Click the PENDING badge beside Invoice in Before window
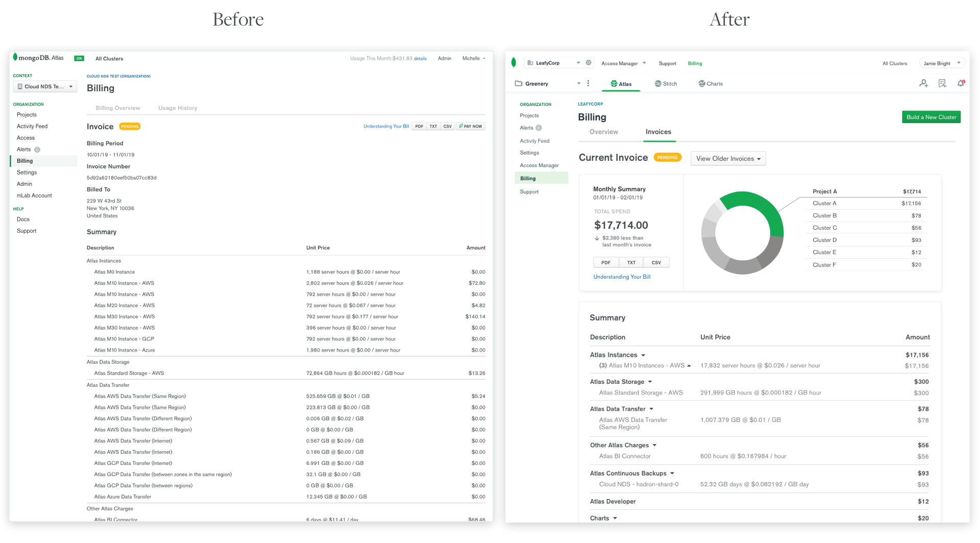 coord(130,127)
